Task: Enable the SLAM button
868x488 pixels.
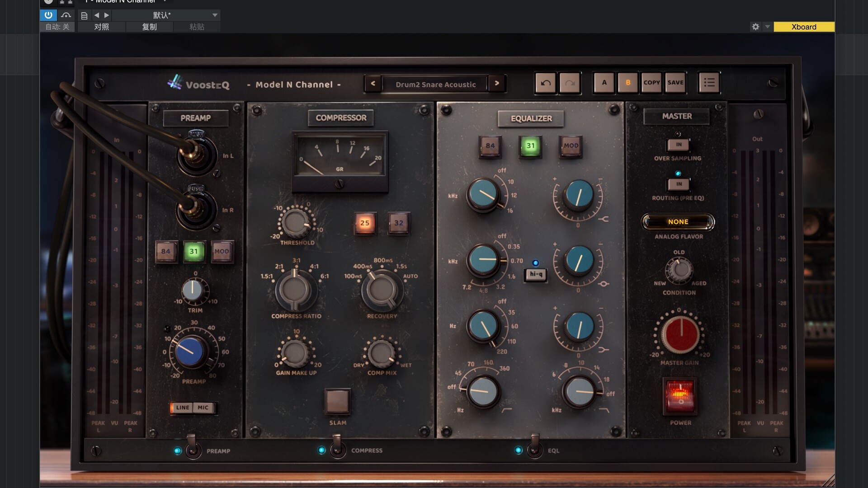Action: click(338, 401)
